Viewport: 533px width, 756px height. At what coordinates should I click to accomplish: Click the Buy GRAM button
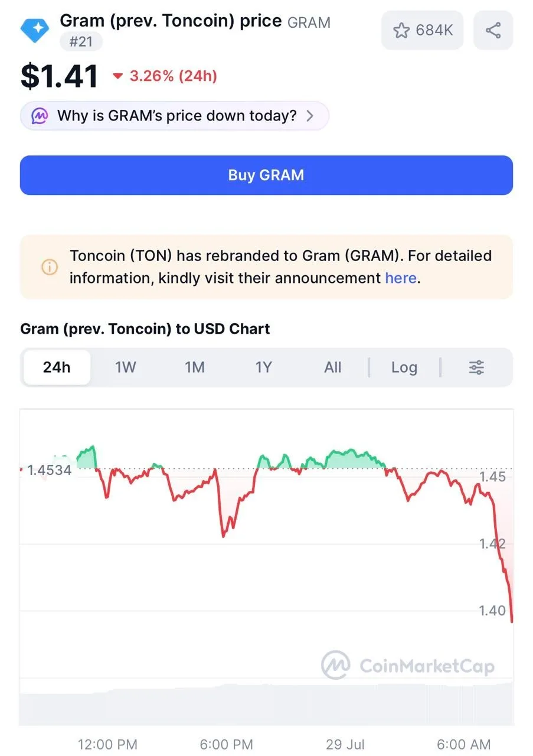click(x=266, y=175)
